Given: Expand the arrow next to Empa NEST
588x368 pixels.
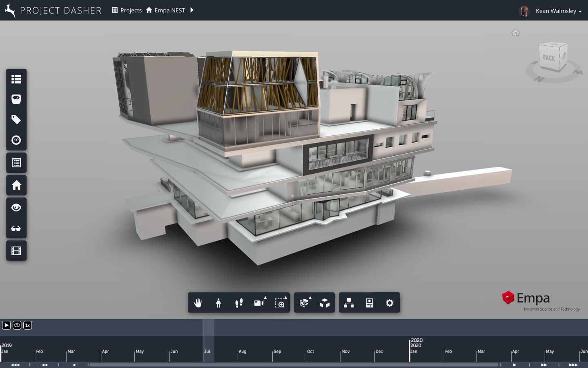Looking at the screenshot, I should pyautogui.click(x=192, y=10).
